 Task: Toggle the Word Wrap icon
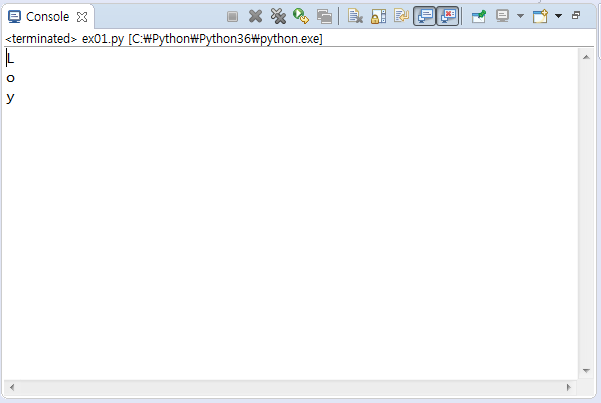401,16
